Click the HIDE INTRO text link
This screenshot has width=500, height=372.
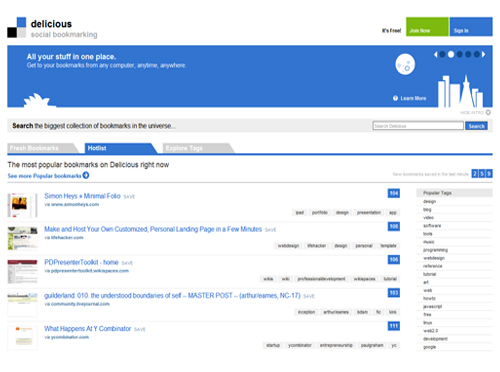(472, 112)
